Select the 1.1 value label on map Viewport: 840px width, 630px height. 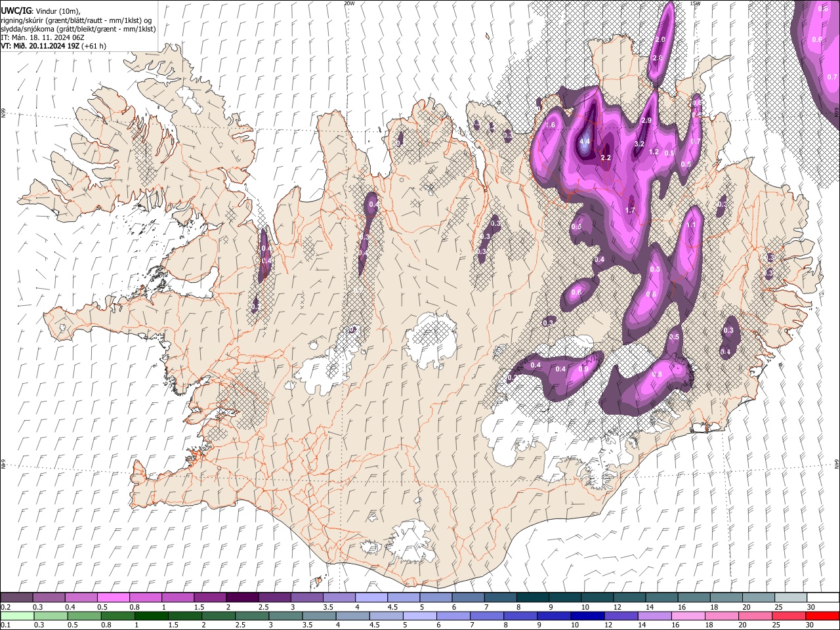pos(690,224)
